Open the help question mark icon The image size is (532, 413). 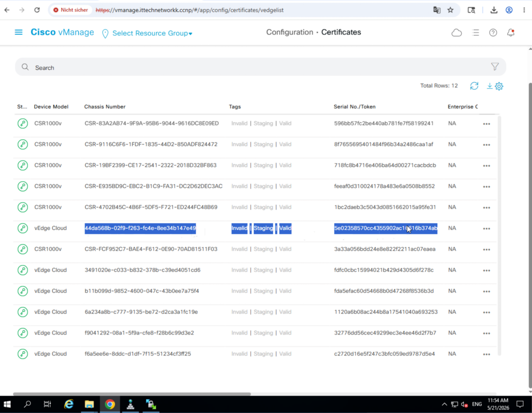493,33
